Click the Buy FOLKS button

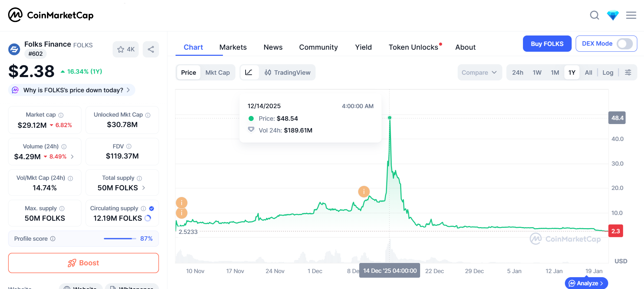tap(547, 44)
